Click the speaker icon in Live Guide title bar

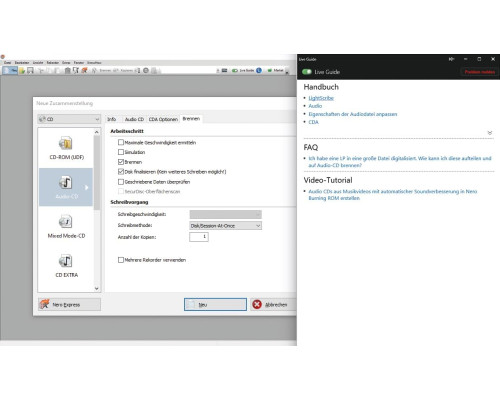tap(451, 59)
